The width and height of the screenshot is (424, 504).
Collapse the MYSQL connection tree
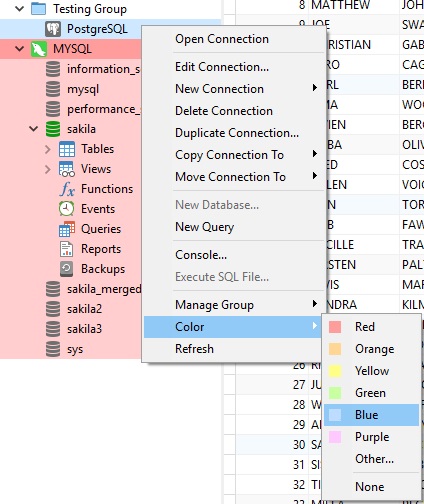20,49
